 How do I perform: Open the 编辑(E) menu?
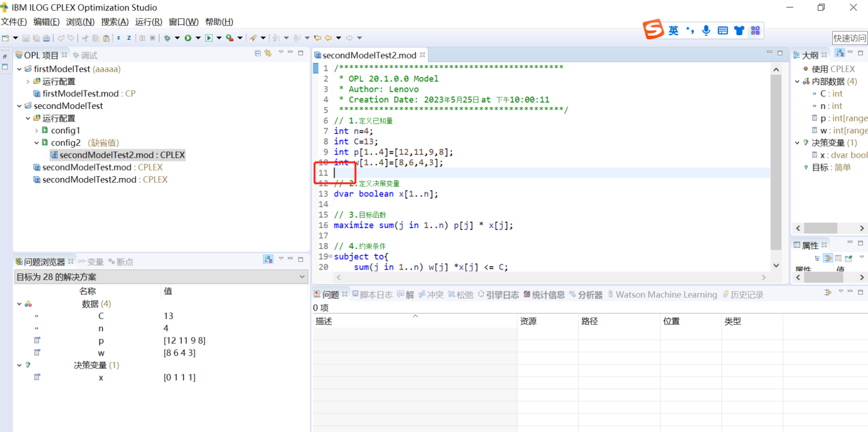click(46, 22)
